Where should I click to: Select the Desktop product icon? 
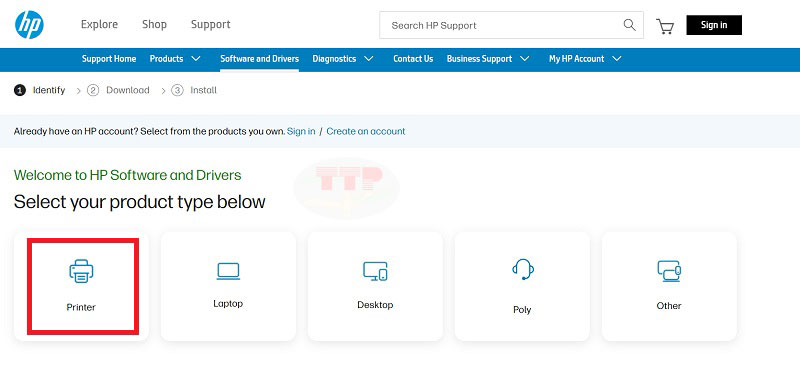point(375,271)
